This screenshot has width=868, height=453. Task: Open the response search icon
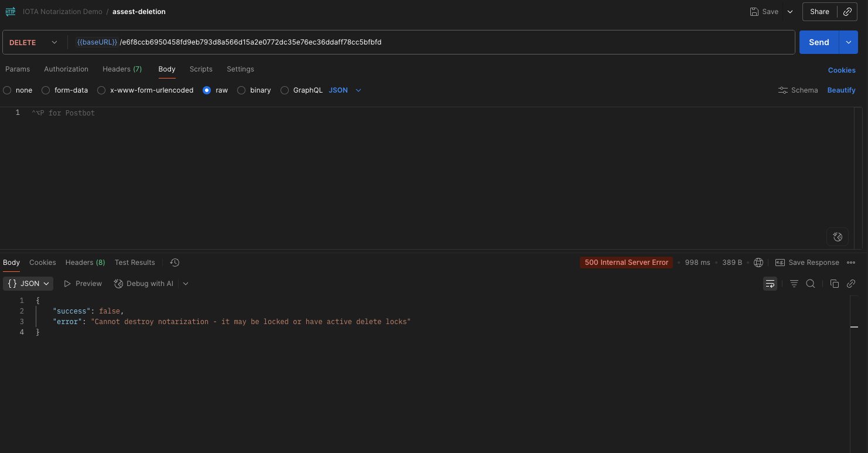coord(811,283)
